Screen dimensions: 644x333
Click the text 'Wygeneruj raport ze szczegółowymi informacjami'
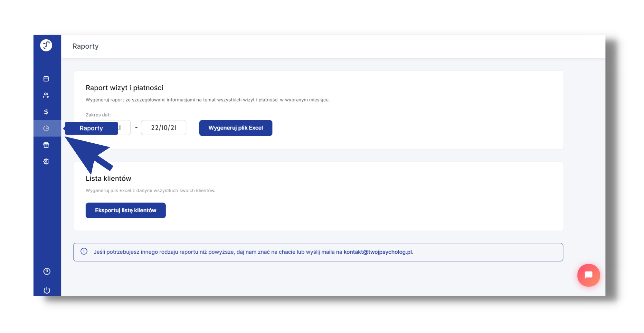coord(208,100)
